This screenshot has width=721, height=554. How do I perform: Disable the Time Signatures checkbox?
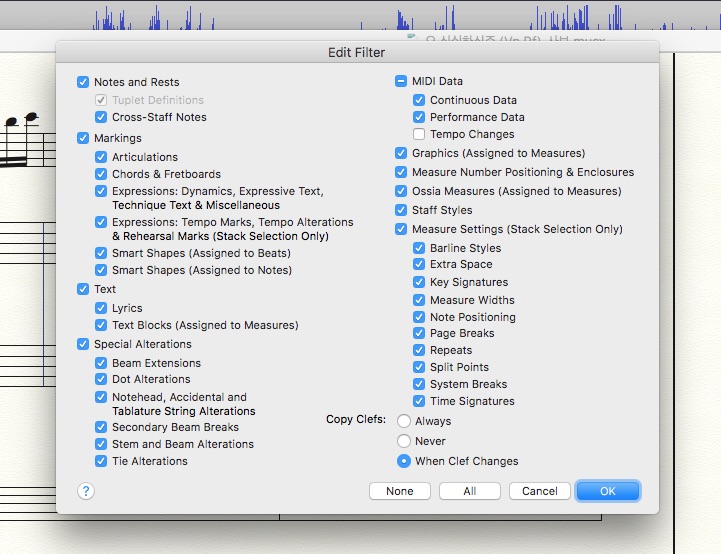(x=419, y=401)
